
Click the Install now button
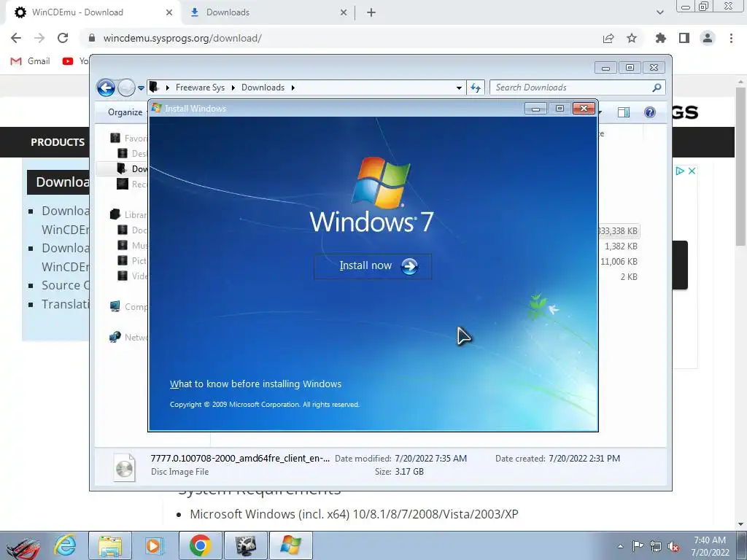tap(373, 266)
